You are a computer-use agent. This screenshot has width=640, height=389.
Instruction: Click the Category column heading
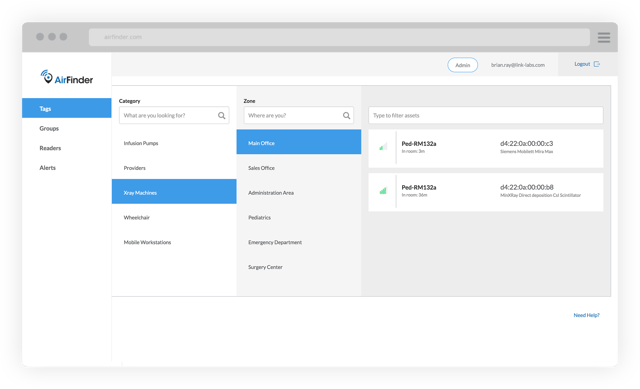point(129,101)
